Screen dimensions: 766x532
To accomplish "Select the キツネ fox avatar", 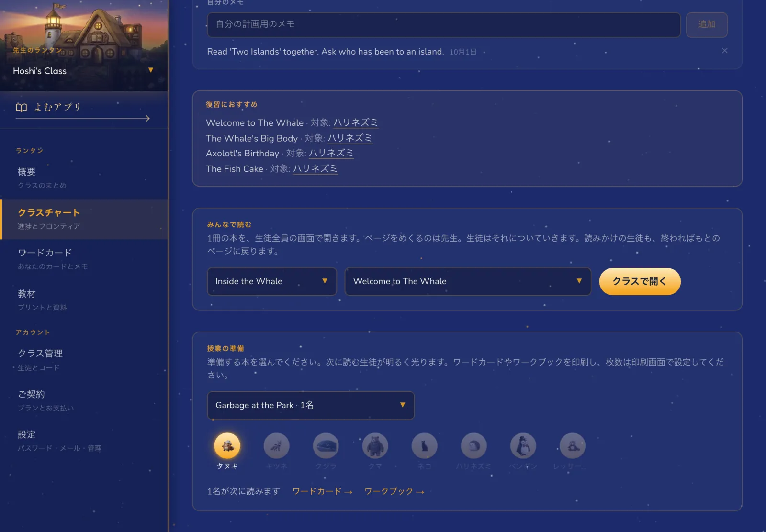I will tap(276, 446).
